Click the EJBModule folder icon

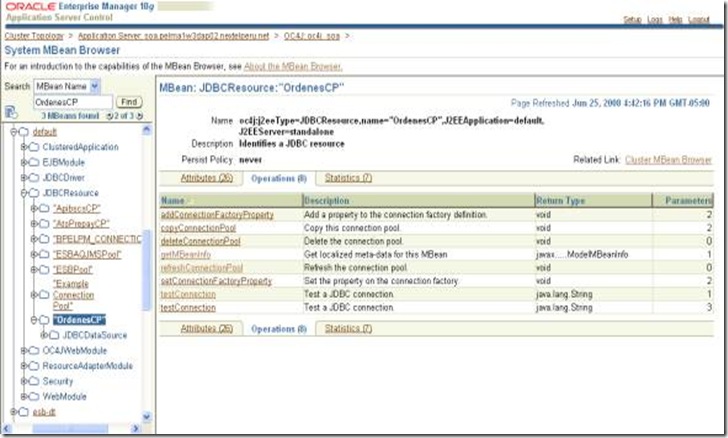[34, 163]
